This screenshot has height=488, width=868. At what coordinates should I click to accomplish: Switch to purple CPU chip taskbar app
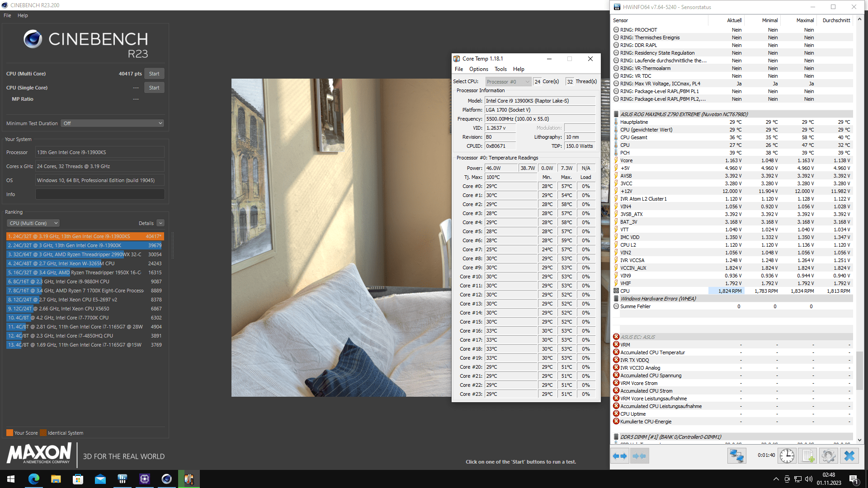(144, 479)
